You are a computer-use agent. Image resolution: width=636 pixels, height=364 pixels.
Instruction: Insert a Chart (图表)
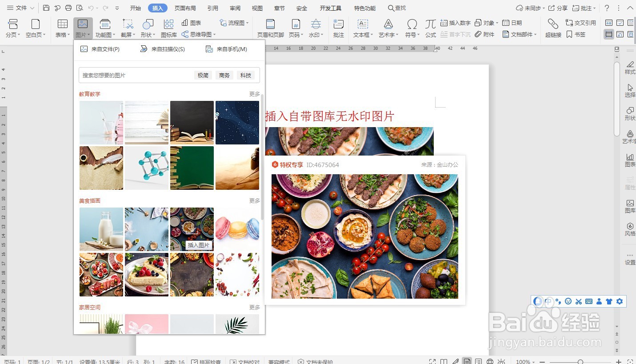coord(192,23)
